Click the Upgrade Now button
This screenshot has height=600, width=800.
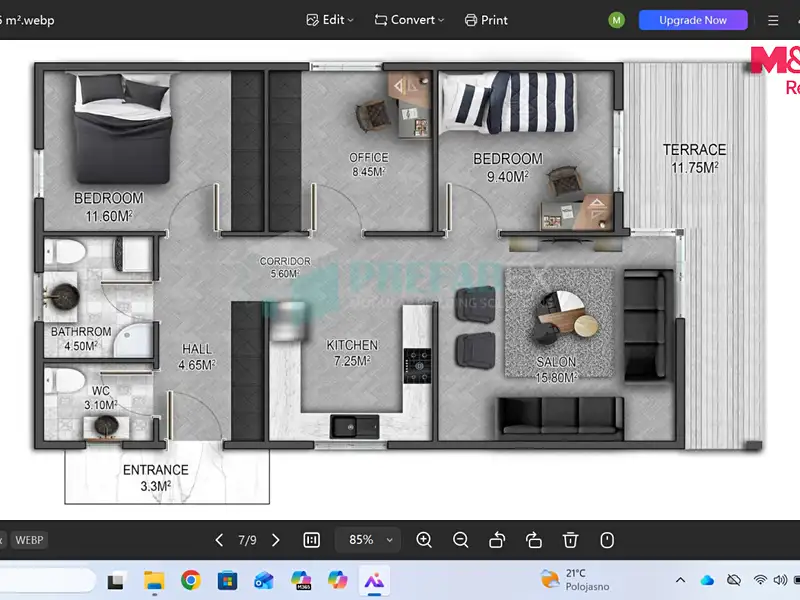click(x=693, y=20)
